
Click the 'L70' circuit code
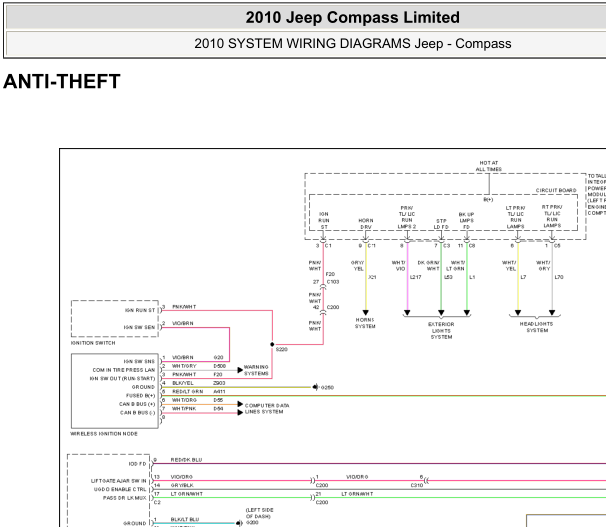click(x=559, y=277)
